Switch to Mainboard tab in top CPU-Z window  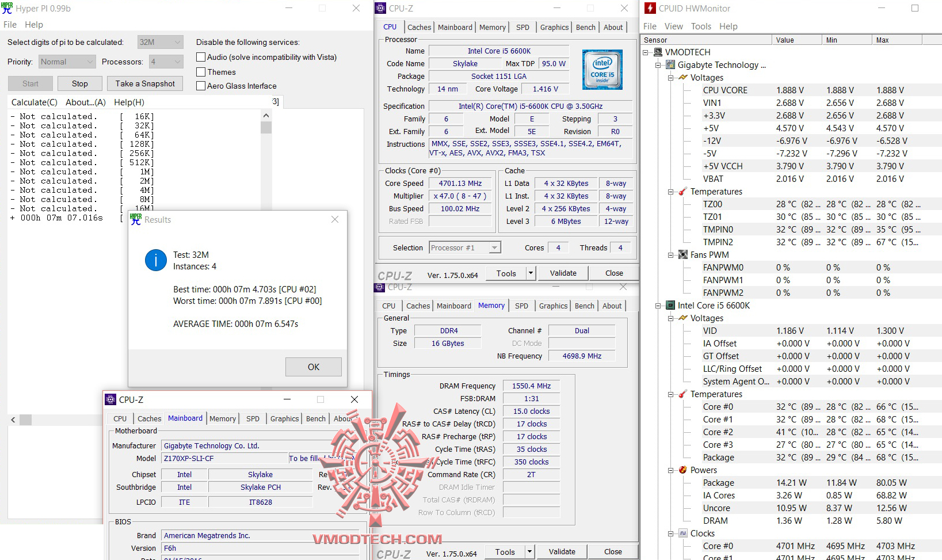pos(455,27)
